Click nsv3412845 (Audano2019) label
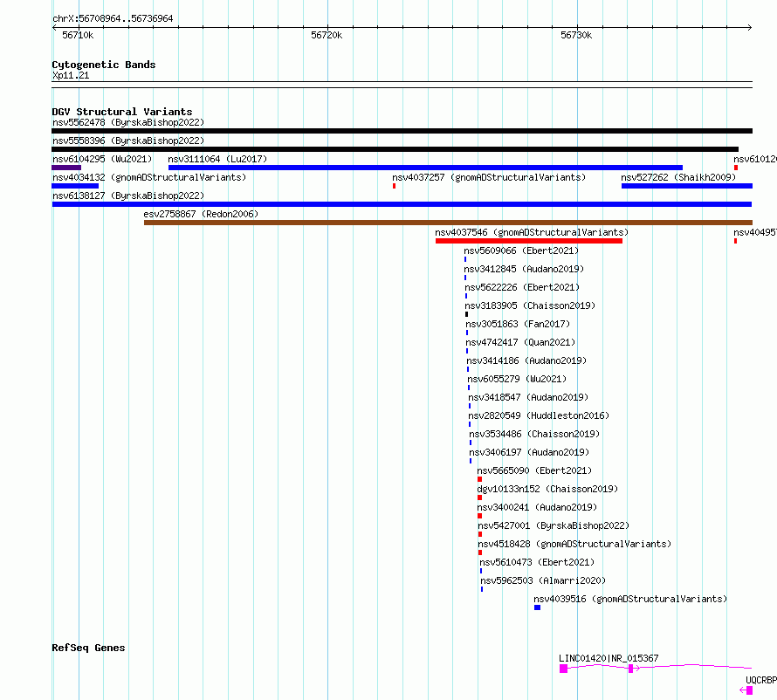This screenshot has height=700, width=777. click(x=524, y=269)
